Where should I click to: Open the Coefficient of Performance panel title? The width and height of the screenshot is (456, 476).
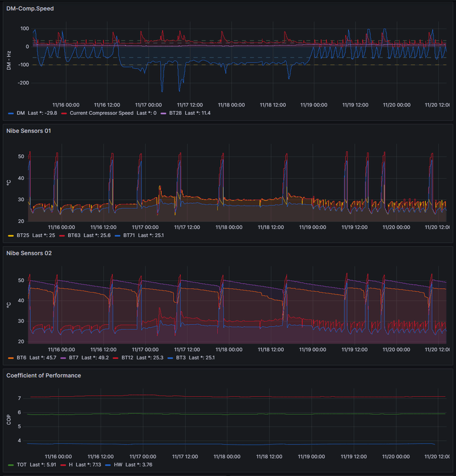tap(43, 375)
